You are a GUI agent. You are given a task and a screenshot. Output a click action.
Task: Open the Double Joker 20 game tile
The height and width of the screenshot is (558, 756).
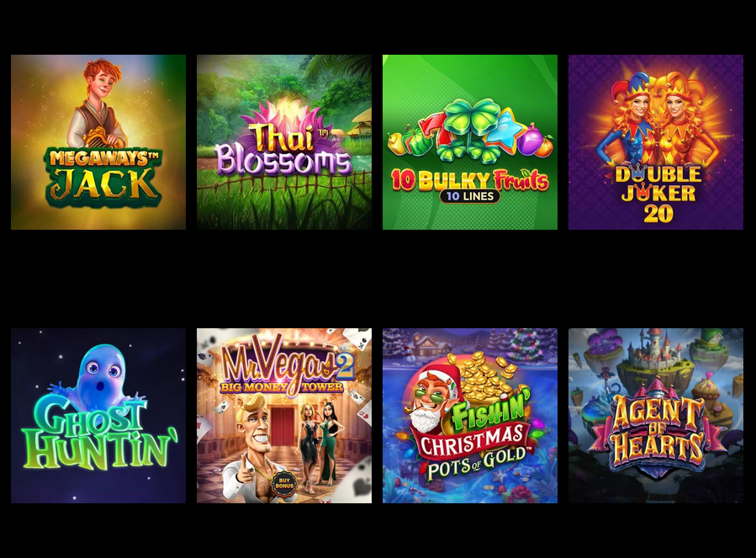click(x=656, y=142)
